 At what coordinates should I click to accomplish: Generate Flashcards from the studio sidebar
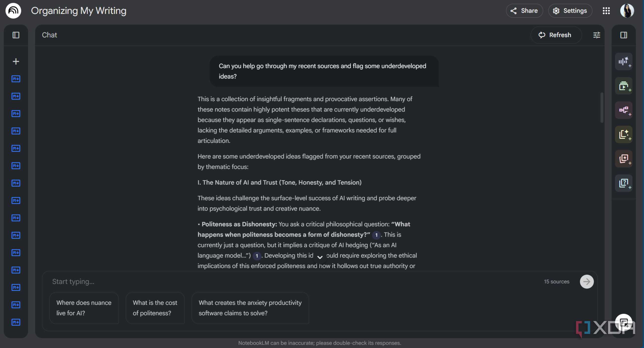tap(624, 159)
